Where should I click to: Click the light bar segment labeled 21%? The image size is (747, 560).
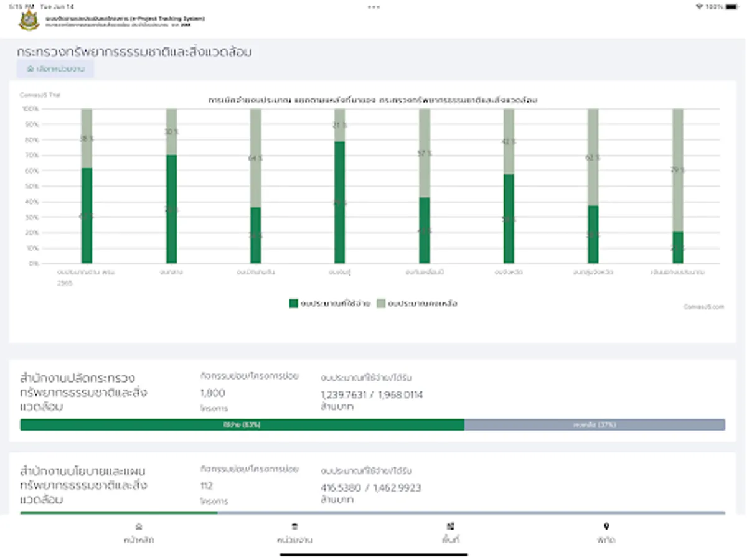point(340,125)
